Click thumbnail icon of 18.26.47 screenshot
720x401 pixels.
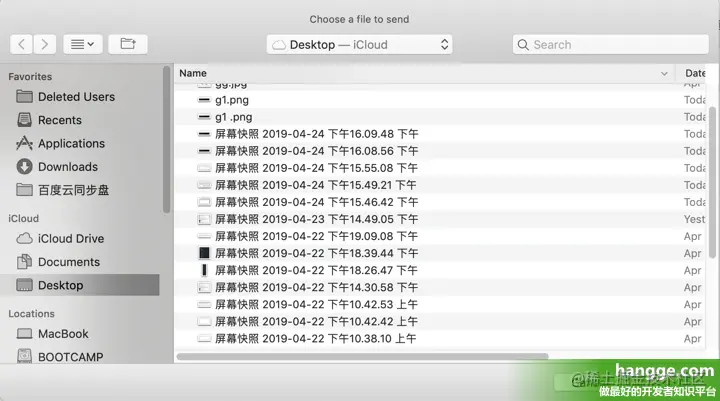click(x=204, y=270)
